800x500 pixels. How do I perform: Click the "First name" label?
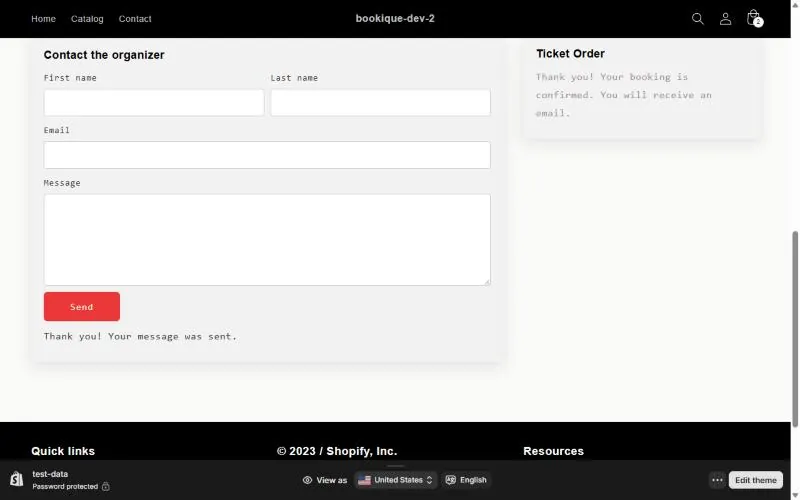[70, 78]
